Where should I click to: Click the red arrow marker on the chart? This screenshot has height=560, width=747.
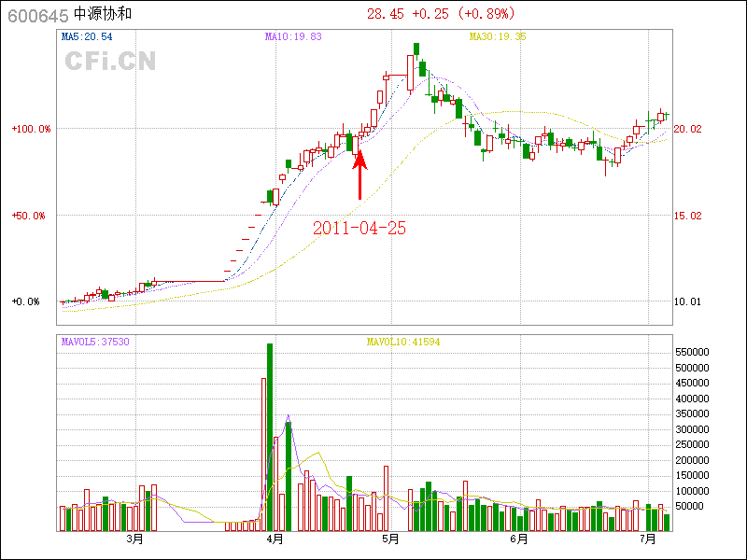[359, 175]
